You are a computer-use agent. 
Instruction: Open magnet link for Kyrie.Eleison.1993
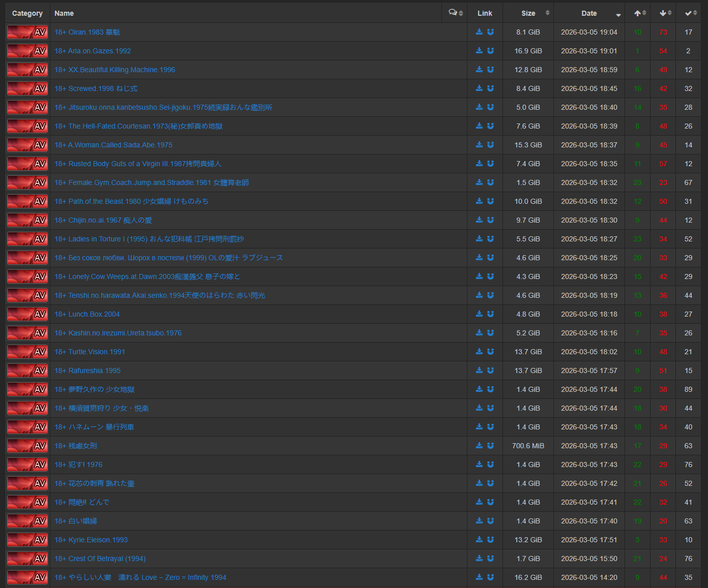(490, 540)
